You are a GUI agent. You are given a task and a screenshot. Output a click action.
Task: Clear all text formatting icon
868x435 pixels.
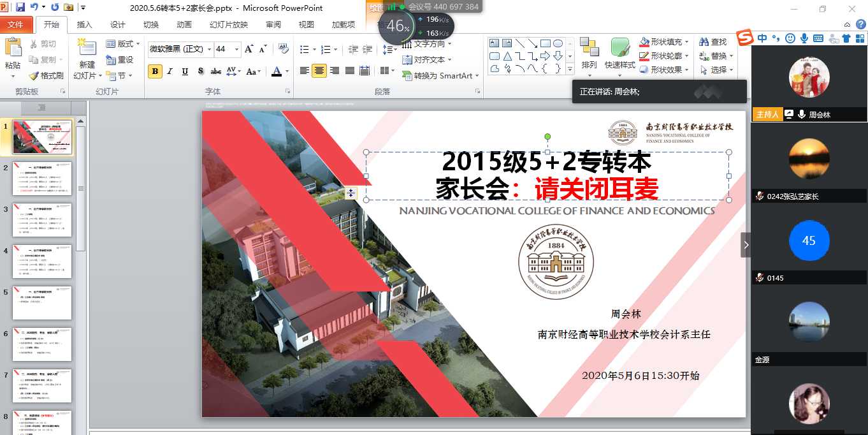(x=284, y=49)
